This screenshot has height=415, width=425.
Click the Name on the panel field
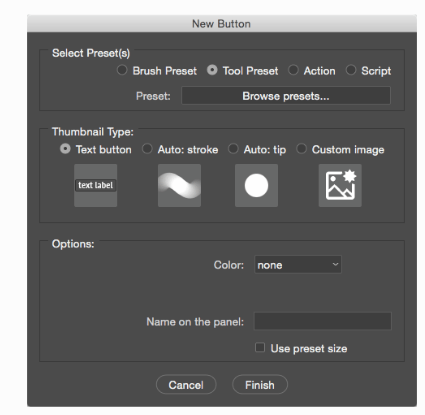click(323, 321)
